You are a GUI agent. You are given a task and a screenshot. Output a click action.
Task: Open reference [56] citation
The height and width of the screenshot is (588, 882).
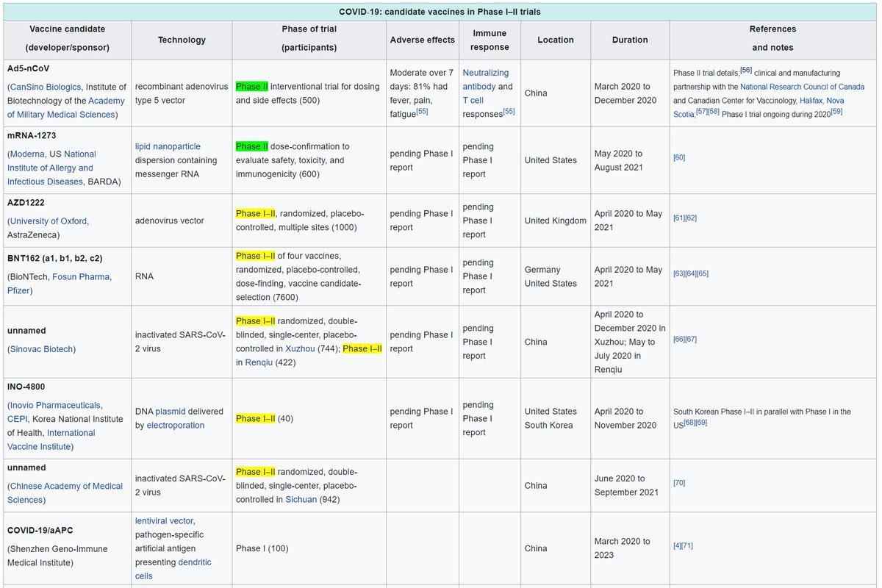click(x=745, y=71)
